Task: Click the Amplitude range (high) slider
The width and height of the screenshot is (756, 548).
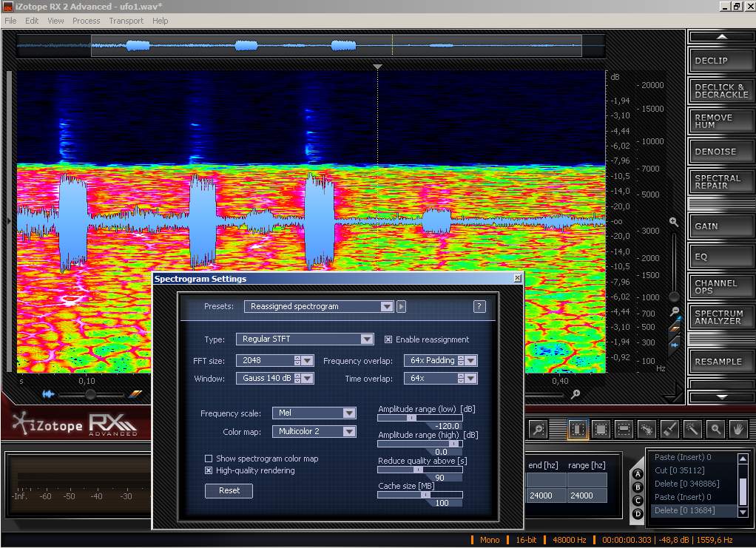Action: click(x=420, y=444)
